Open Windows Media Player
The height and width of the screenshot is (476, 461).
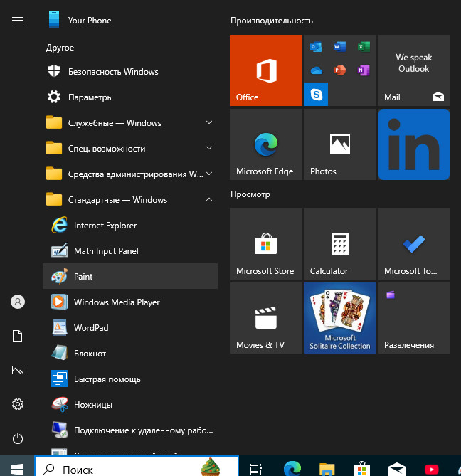coord(130,302)
